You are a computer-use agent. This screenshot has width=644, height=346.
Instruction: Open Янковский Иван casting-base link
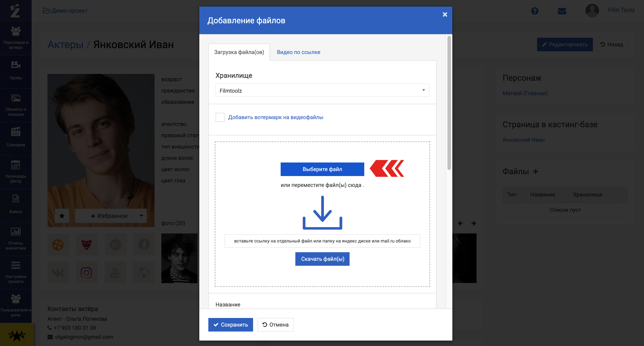pos(524,140)
